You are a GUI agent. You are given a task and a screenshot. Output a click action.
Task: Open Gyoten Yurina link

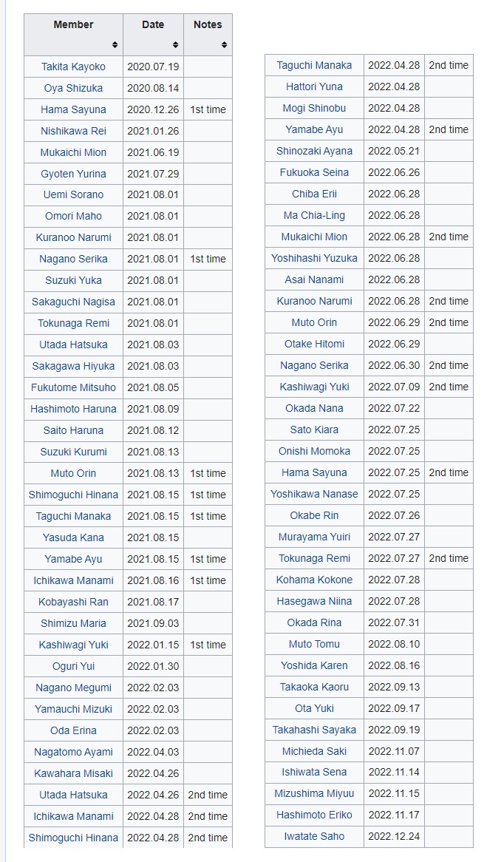tap(73, 174)
